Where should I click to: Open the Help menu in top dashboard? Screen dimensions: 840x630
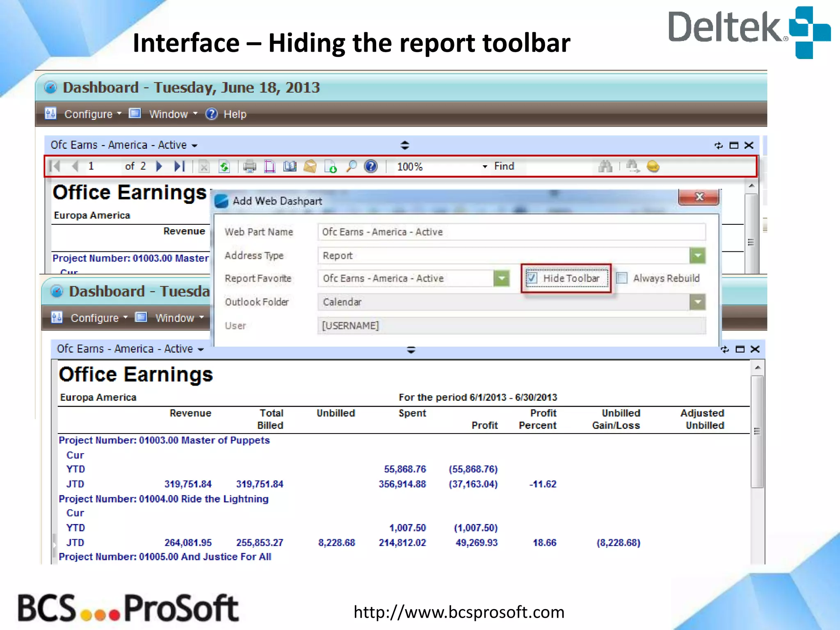[x=235, y=114]
